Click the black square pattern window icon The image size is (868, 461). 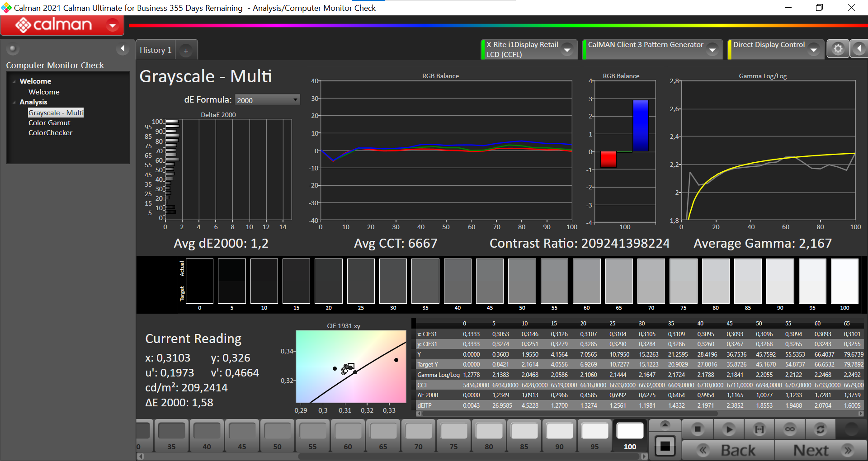coord(665,446)
